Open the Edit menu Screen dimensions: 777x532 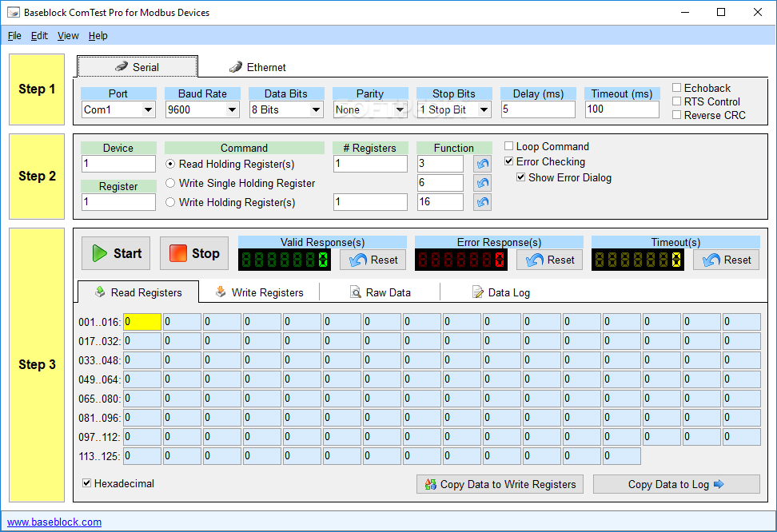coord(39,36)
